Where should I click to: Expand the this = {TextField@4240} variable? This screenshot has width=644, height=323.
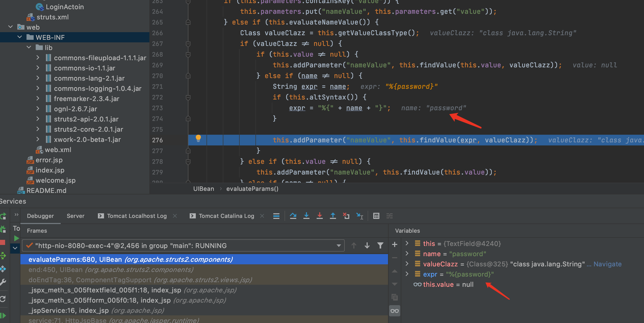407,244
